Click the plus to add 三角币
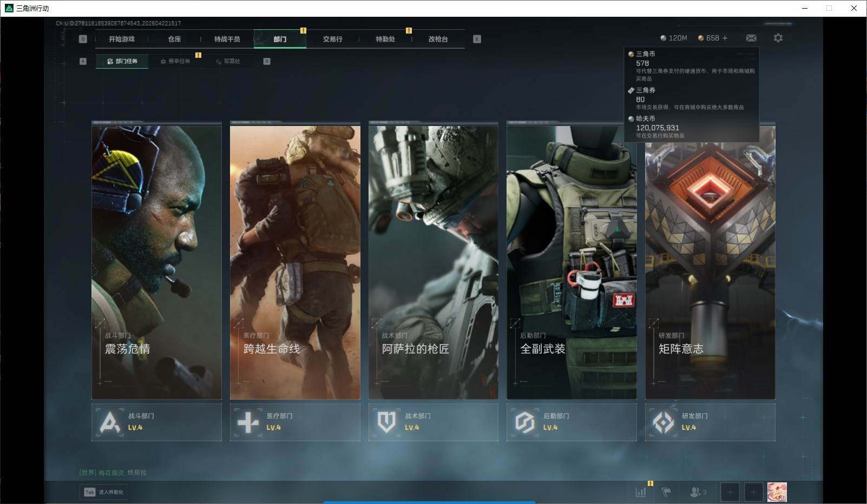This screenshot has width=867, height=504. (x=725, y=38)
